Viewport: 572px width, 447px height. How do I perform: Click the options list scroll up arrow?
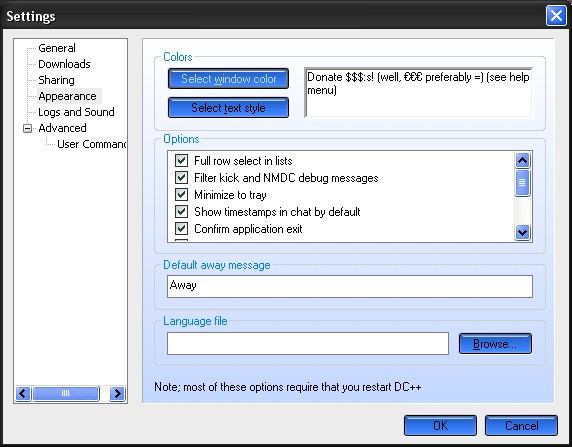[x=522, y=160]
